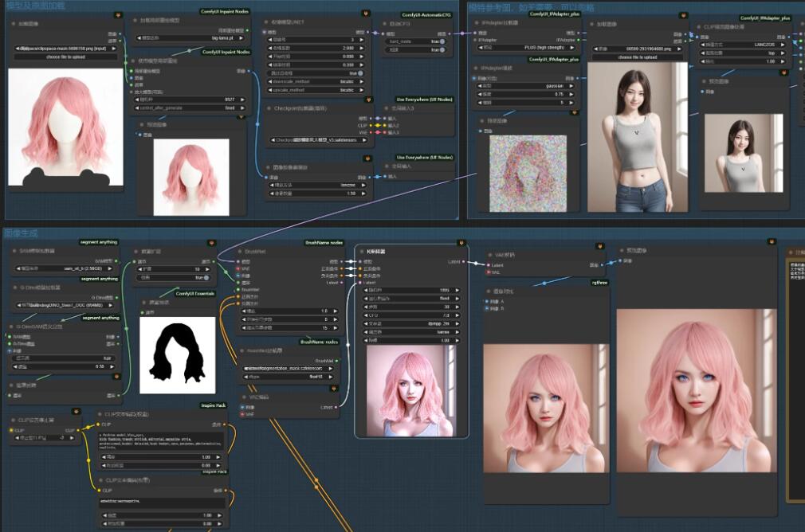Viewport: 805px width, 532px height.
Task: Open the sam_vit_b model dropdown
Action: [x=65, y=268]
